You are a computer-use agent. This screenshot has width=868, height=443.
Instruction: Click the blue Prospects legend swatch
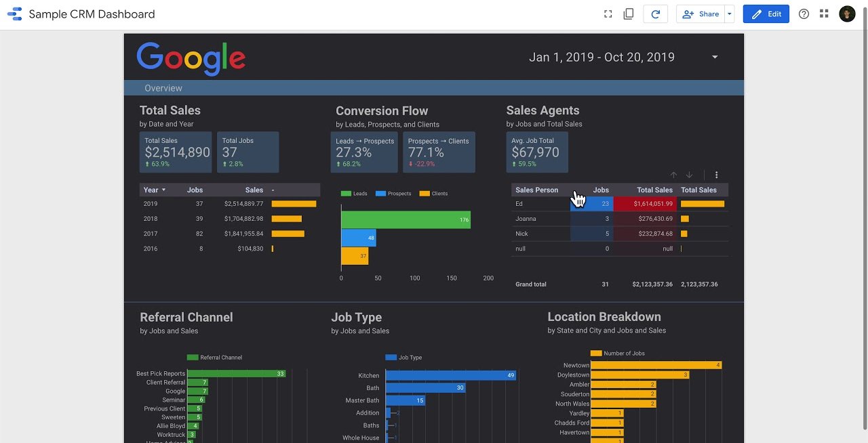(380, 194)
